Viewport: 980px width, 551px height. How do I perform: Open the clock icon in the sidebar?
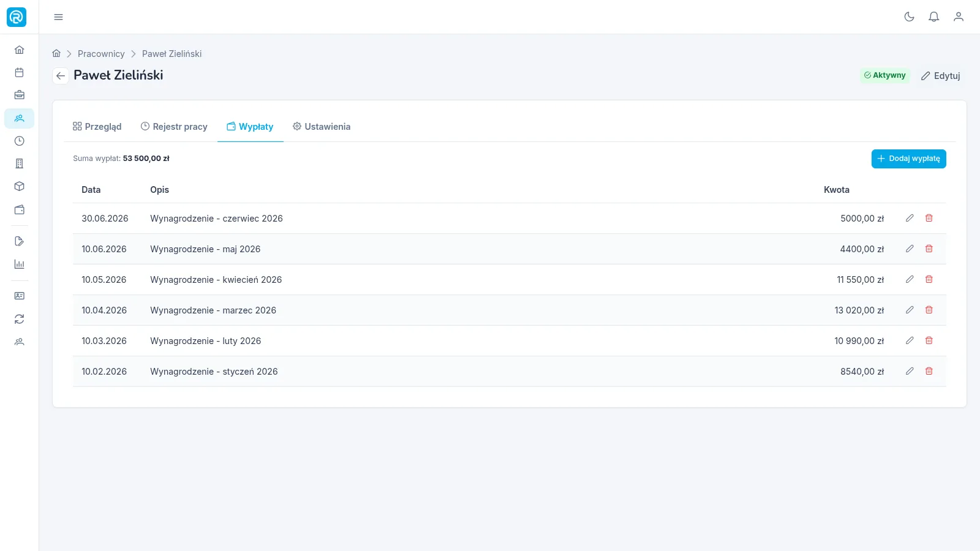(20, 141)
